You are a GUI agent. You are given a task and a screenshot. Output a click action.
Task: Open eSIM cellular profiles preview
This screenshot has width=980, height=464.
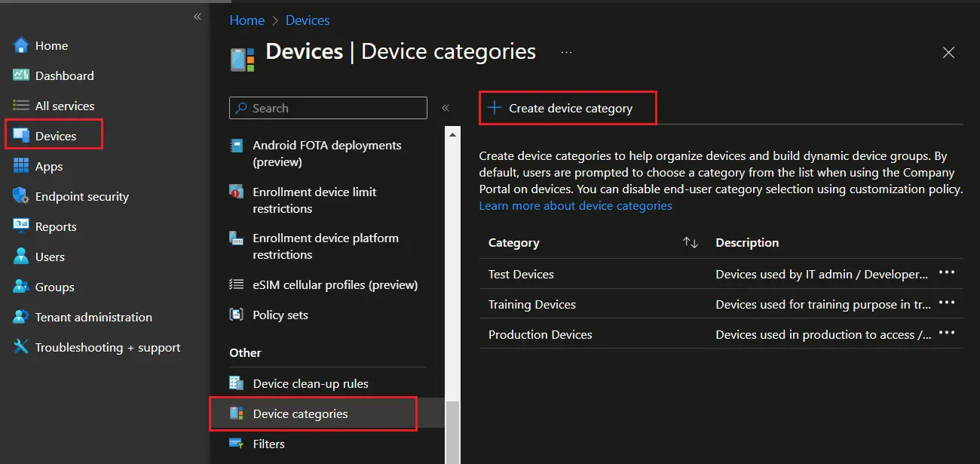point(335,284)
